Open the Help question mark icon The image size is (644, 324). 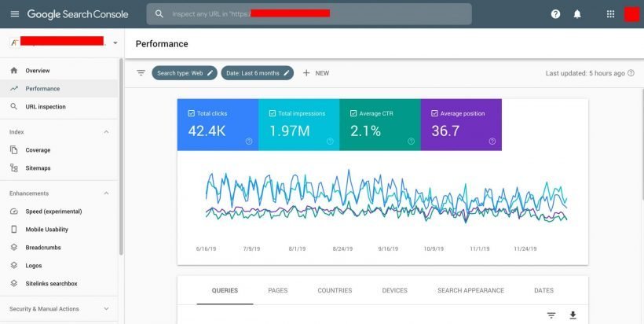click(x=556, y=14)
